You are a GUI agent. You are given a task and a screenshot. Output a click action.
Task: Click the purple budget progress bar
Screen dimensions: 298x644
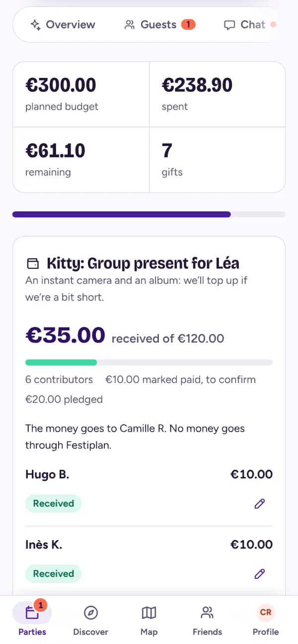tap(149, 214)
